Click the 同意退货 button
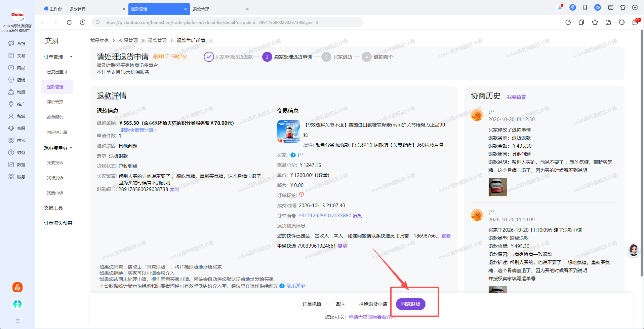 tap(411, 304)
